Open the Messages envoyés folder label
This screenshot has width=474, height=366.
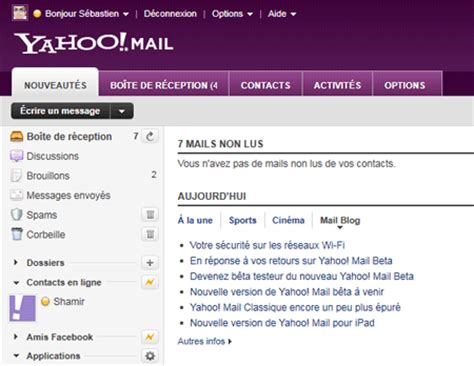coord(68,195)
